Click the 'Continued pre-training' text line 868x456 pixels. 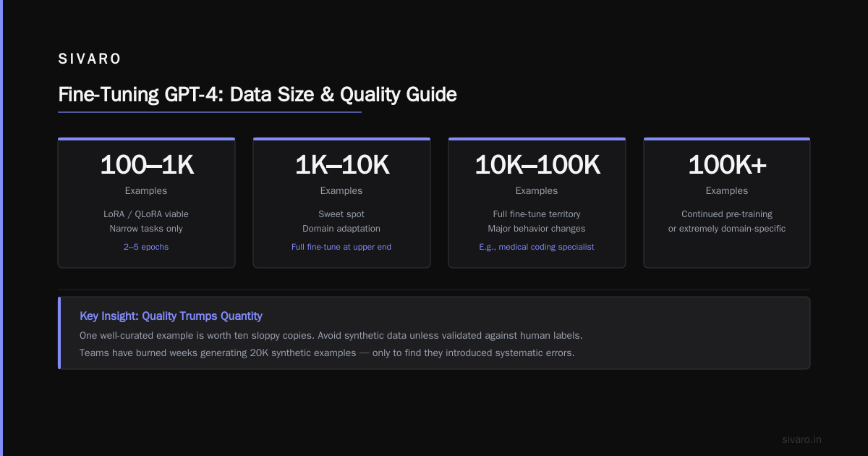pos(727,214)
